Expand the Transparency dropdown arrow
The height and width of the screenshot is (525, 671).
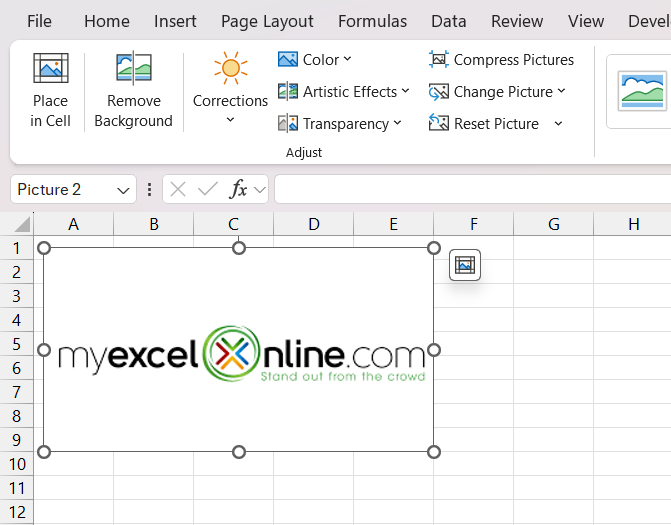point(397,123)
